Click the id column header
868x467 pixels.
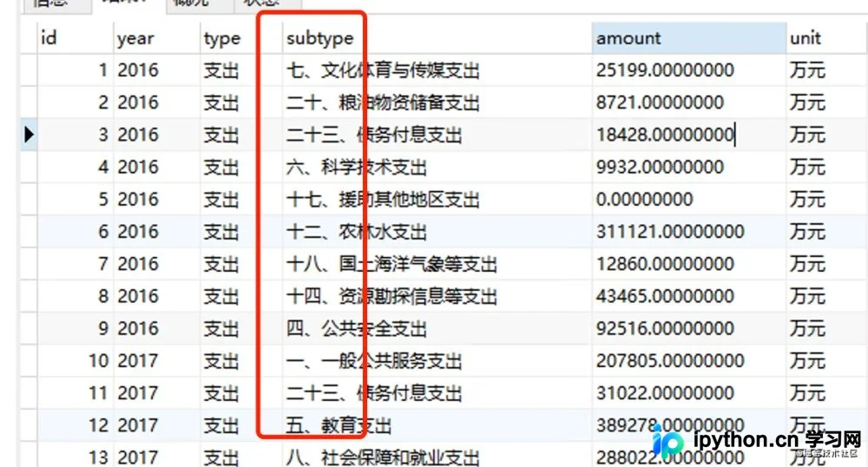click(x=76, y=38)
